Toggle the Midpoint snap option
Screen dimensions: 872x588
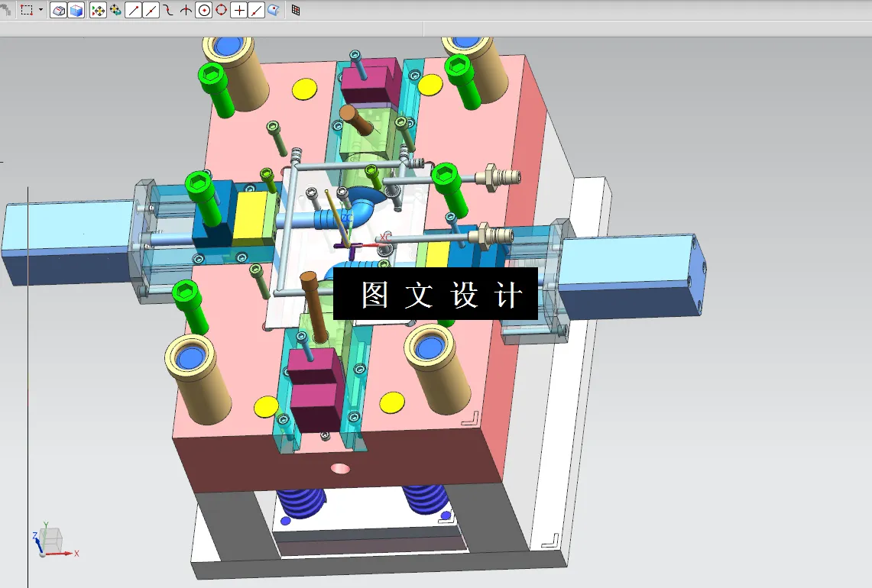pyautogui.click(x=151, y=10)
